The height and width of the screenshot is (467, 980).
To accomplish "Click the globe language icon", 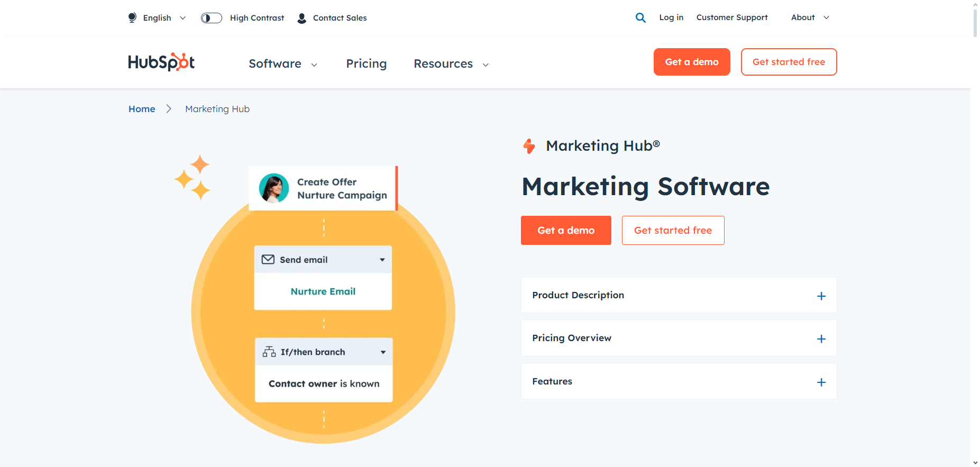I will 132,18.
